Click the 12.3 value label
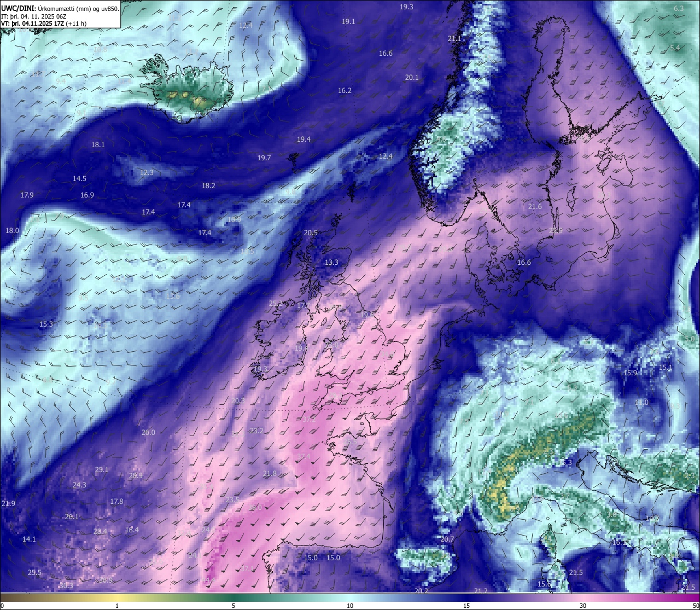The image size is (700, 610). pyautogui.click(x=147, y=172)
